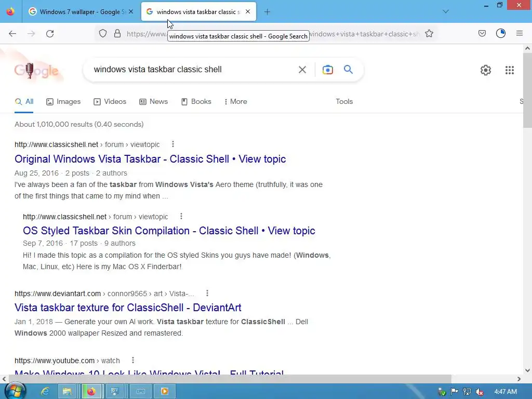Open a new tab with plus button
The height and width of the screenshot is (399, 532).
coord(268,12)
